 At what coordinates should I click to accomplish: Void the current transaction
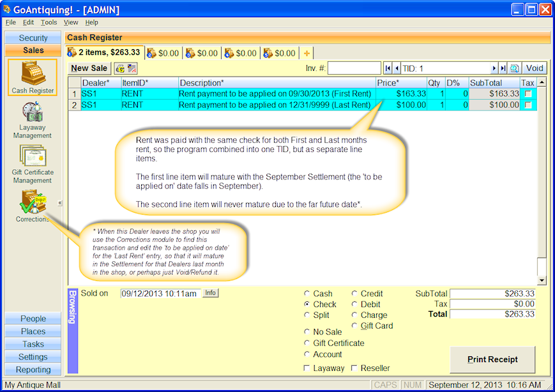coord(534,68)
